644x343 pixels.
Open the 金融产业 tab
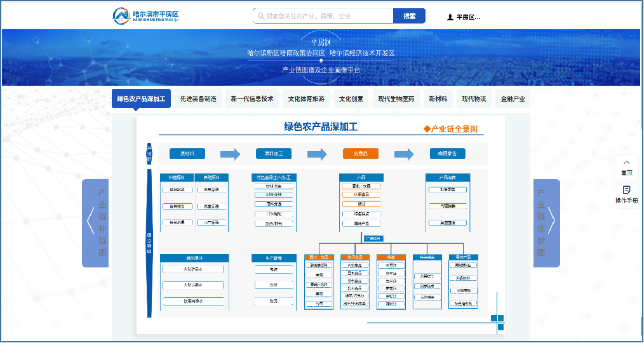pos(513,99)
